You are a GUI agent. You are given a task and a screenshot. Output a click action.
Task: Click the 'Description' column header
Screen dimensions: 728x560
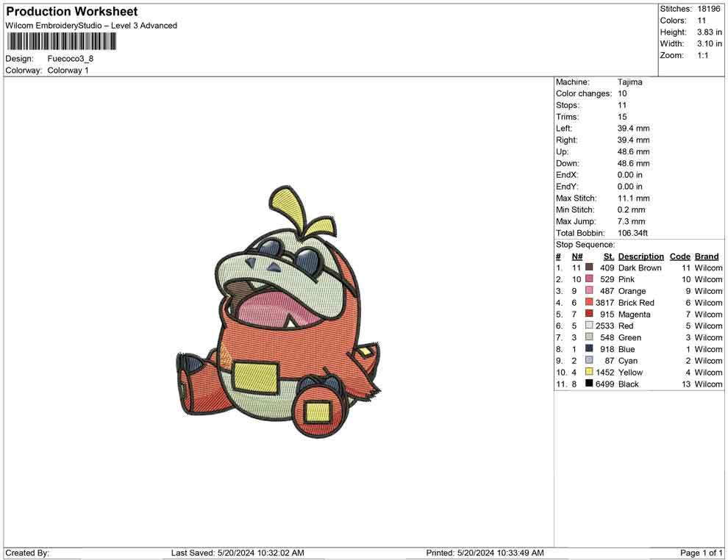pos(641,256)
